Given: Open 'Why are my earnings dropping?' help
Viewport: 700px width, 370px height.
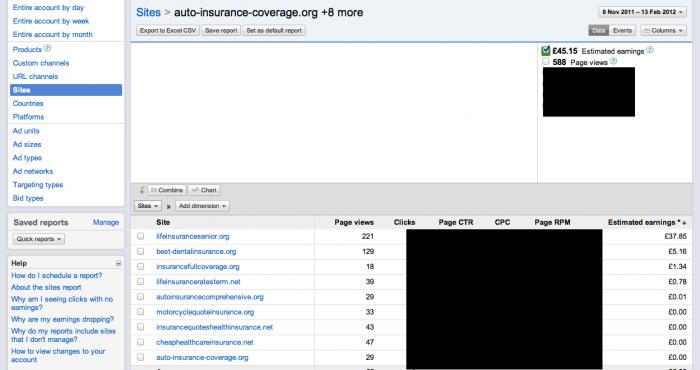Looking at the screenshot, I should click(62, 319).
